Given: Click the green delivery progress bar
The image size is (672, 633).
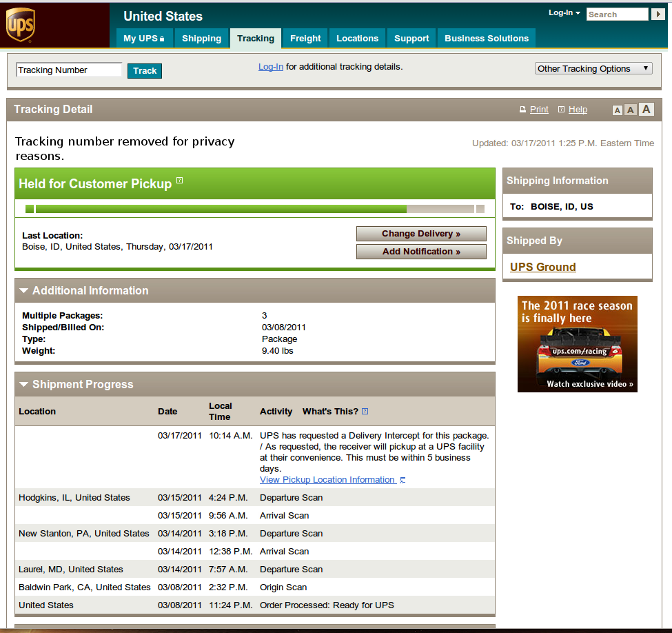Looking at the screenshot, I should click(255, 209).
